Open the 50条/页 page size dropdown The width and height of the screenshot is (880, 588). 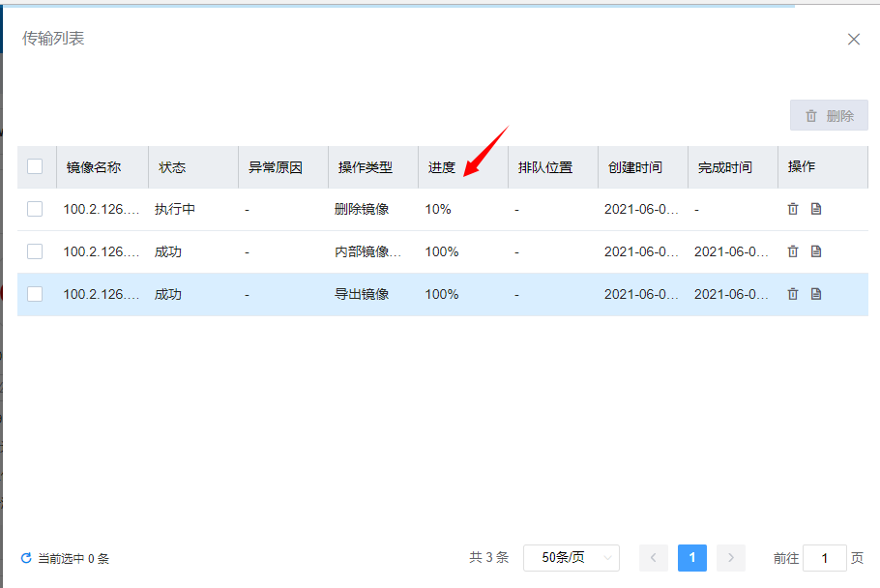point(571,557)
